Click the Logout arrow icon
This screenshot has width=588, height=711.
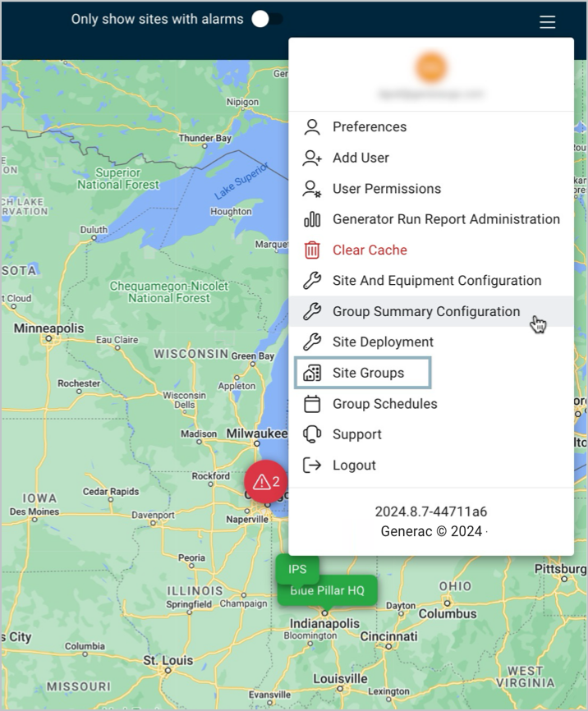point(312,466)
